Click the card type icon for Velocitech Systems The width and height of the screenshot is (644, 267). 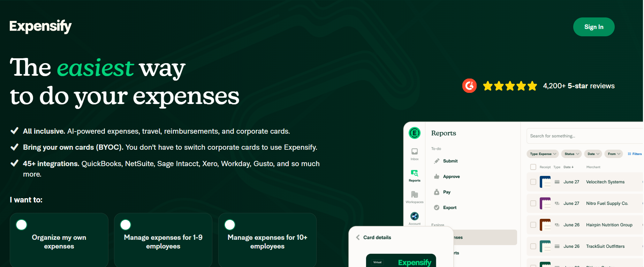coord(557,182)
